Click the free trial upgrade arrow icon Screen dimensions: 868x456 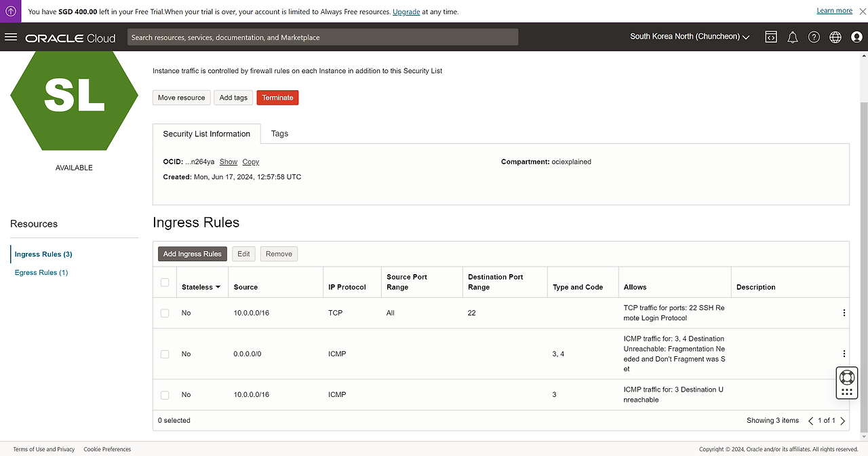(11, 12)
